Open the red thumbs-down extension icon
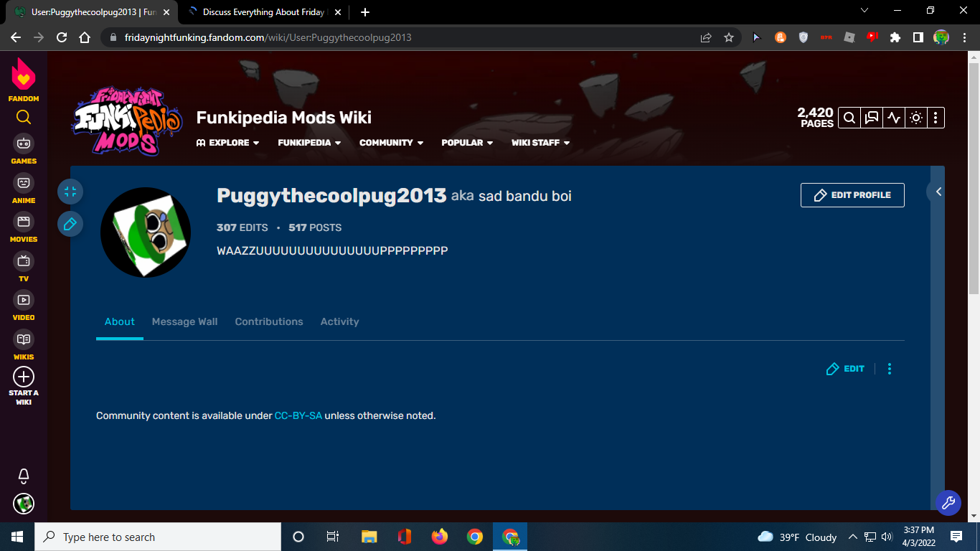The image size is (980, 551). coord(872,37)
